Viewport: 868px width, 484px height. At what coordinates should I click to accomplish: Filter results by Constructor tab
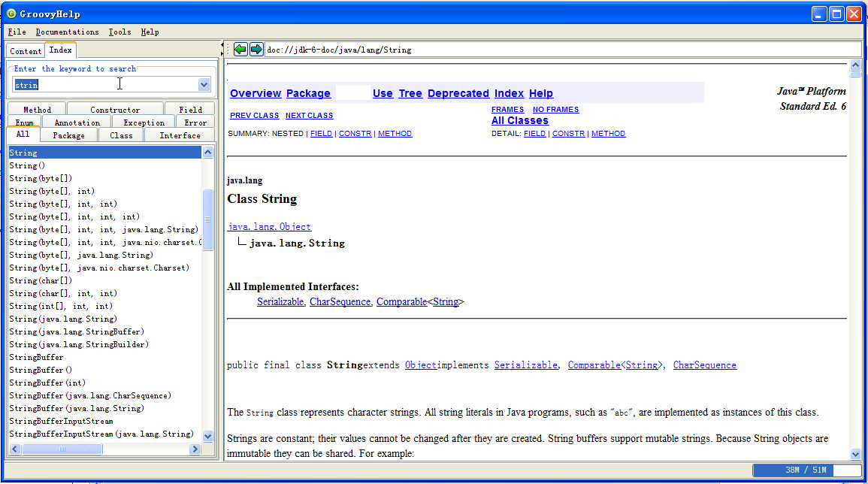point(115,109)
